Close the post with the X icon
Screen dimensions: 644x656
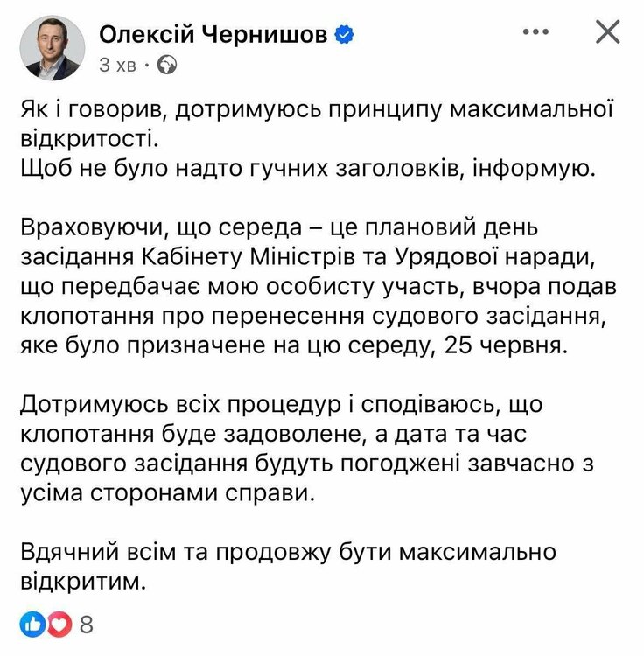point(607,33)
